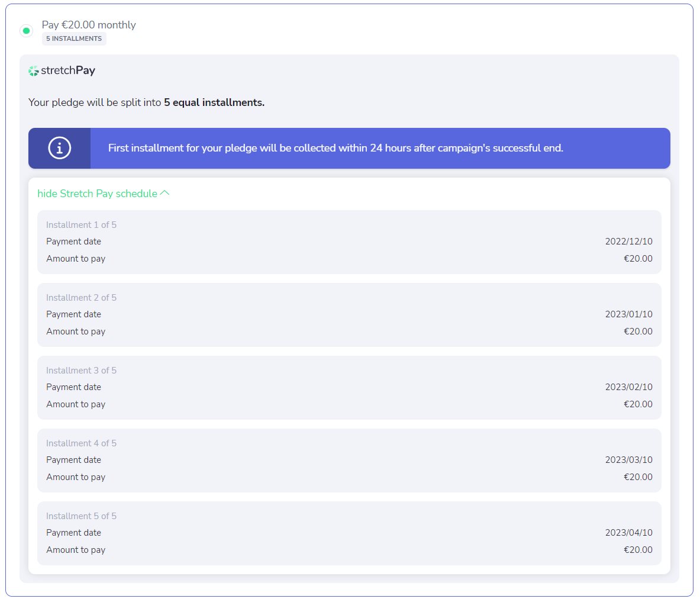The image size is (700, 602).
Task: Click the Installment 4 of 5 heading
Action: [x=81, y=443]
